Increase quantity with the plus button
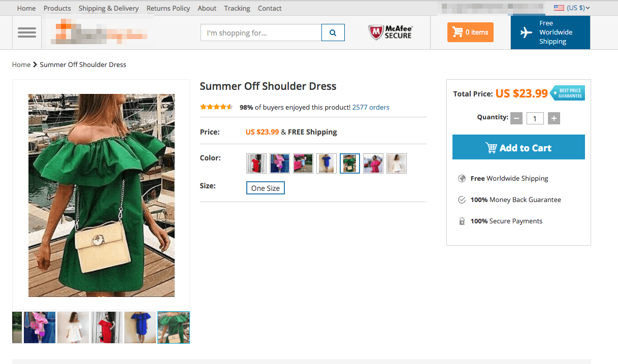 (555, 118)
